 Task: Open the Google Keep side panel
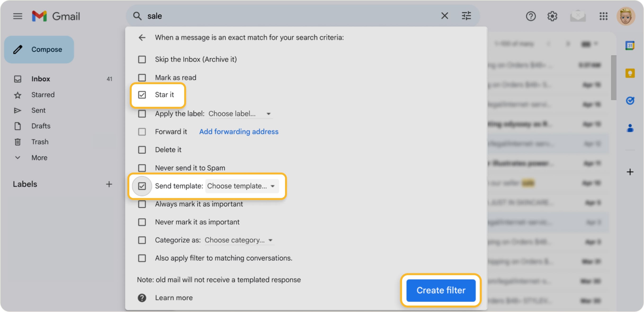coord(630,73)
